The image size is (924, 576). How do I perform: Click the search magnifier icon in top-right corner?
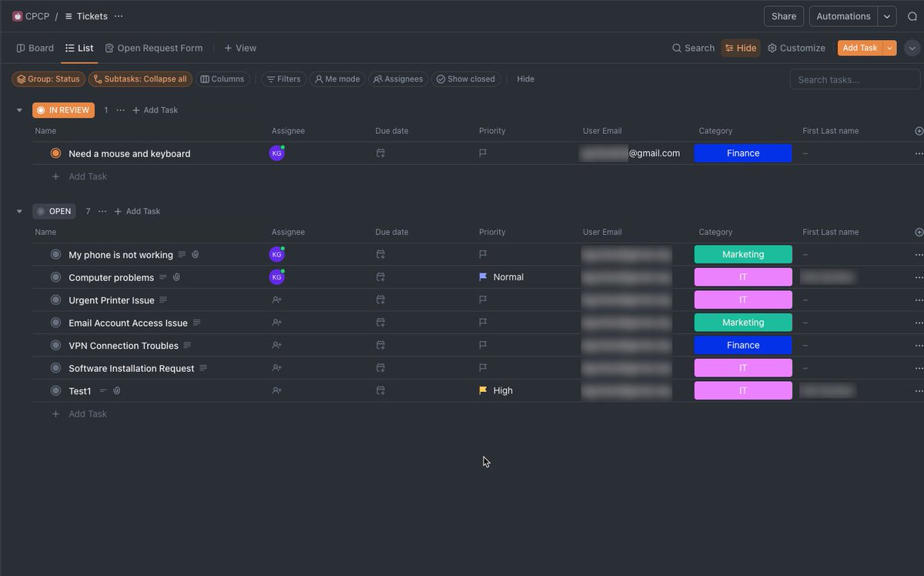click(x=912, y=16)
